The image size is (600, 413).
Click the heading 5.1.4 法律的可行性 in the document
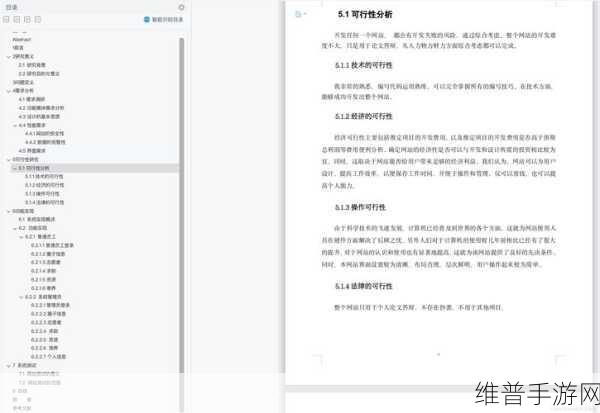364,286
